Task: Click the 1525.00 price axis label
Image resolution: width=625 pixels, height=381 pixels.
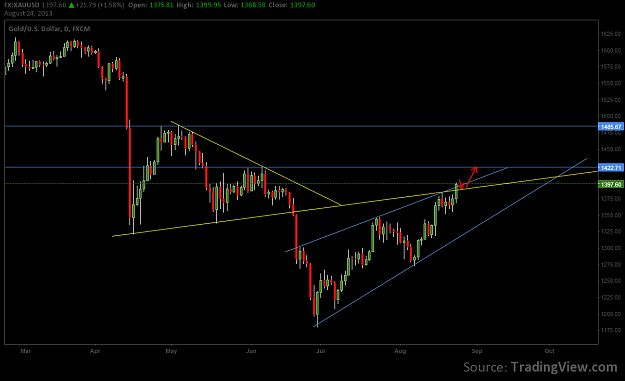Action: coord(611,100)
